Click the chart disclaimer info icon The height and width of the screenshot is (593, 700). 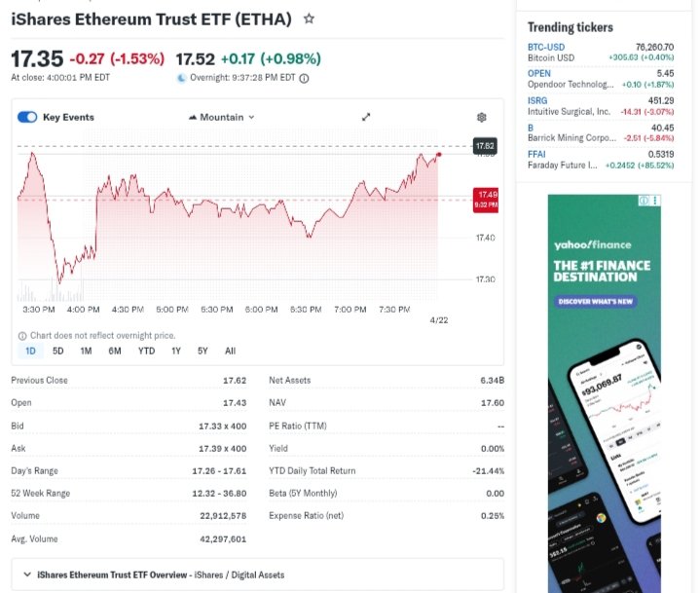[22, 335]
